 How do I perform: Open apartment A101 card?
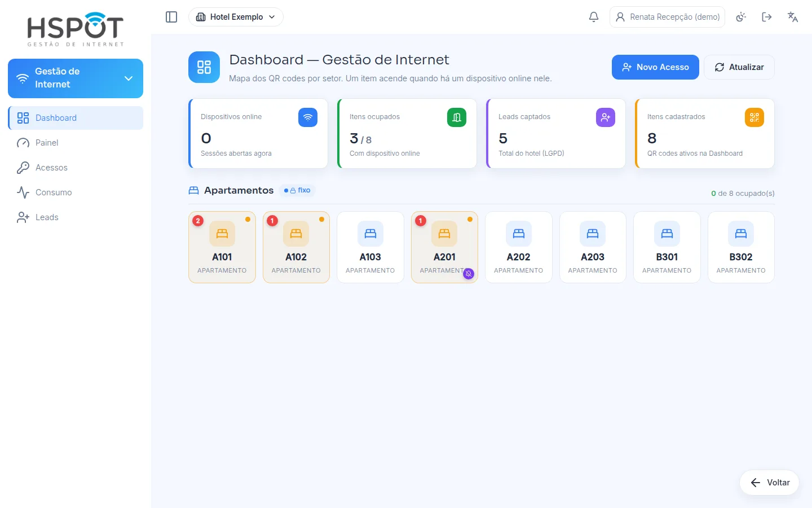pyautogui.click(x=222, y=247)
